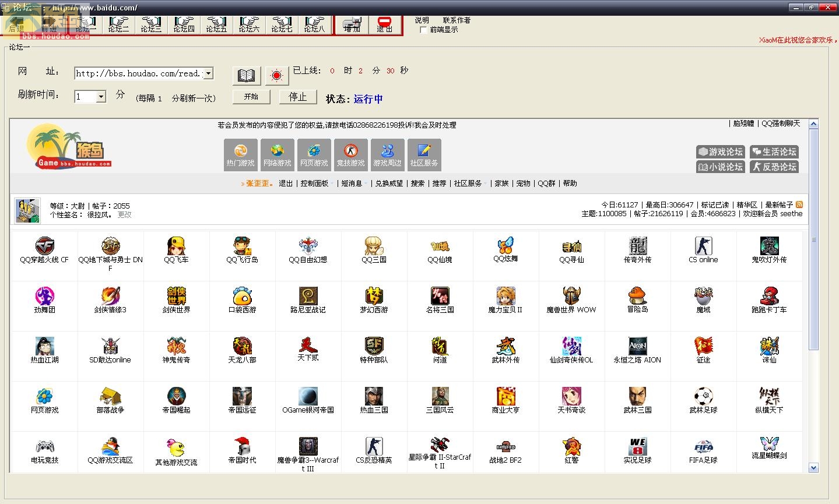Open the 电玩竞技 gamepad icon

click(x=44, y=446)
